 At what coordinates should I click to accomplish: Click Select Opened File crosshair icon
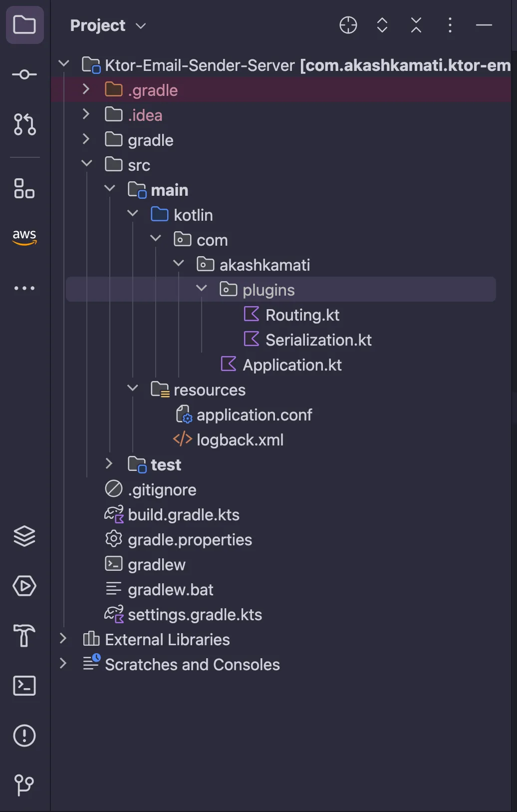[348, 25]
